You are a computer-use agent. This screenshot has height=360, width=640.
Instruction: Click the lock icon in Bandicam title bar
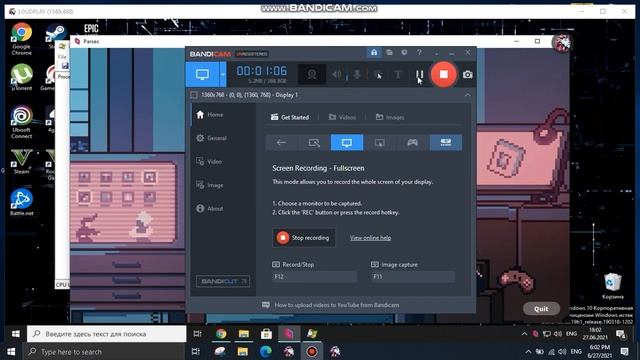(374, 52)
